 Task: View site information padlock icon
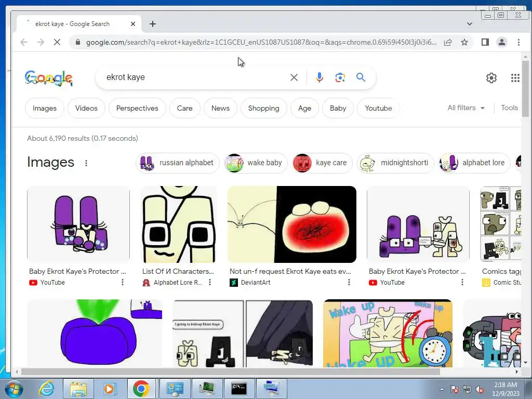[x=78, y=42]
